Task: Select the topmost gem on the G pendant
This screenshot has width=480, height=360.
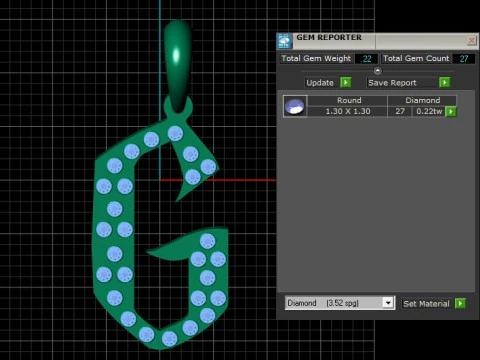Action: point(175,133)
